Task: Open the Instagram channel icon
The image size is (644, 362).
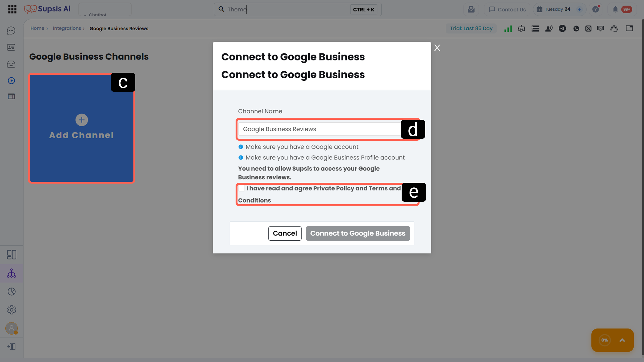Action: [x=588, y=29]
